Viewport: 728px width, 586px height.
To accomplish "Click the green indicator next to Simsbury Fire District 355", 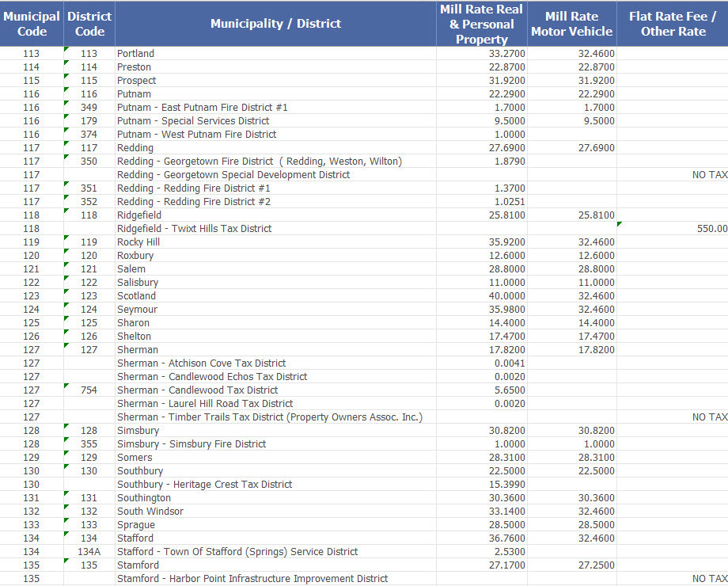I will tap(66, 440).
